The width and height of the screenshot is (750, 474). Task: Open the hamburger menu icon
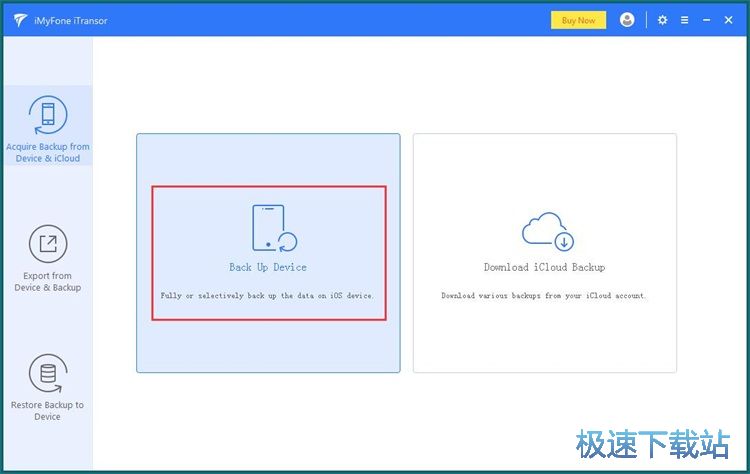(x=684, y=20)
